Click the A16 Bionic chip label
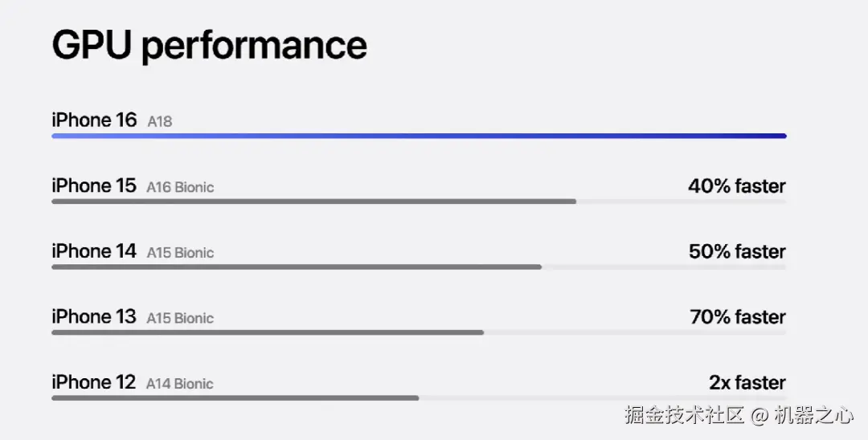868x440 pixels. [x=180, y=187]
